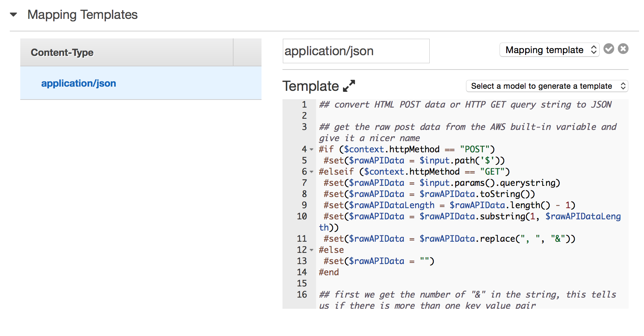Place cursor on the $context.httpMethod token

click(391, 149)
